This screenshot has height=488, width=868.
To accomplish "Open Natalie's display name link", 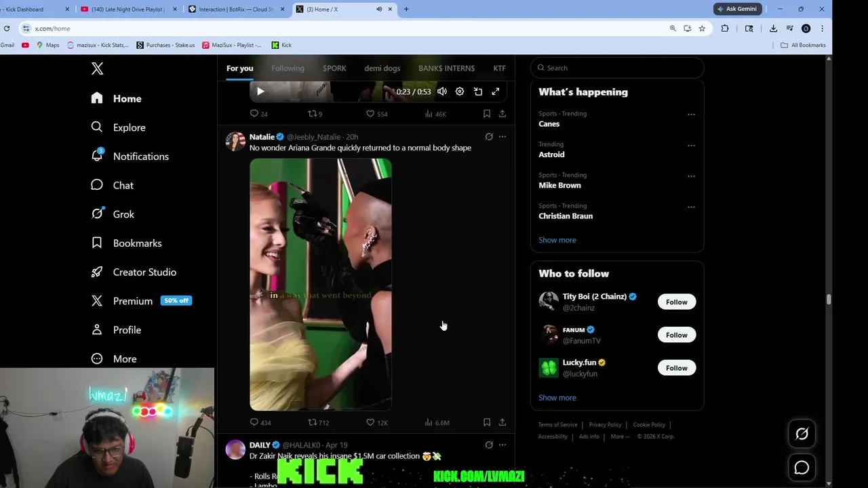I will click(x=262, y=137).
